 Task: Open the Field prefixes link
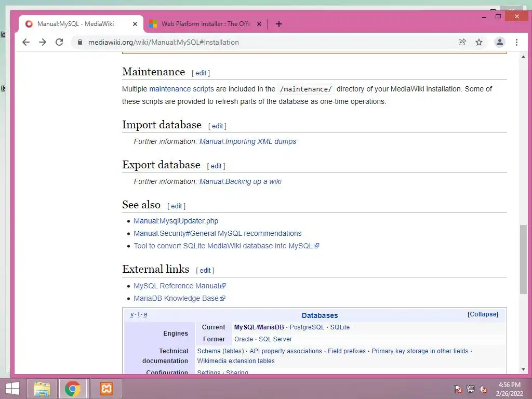(347, 351)
